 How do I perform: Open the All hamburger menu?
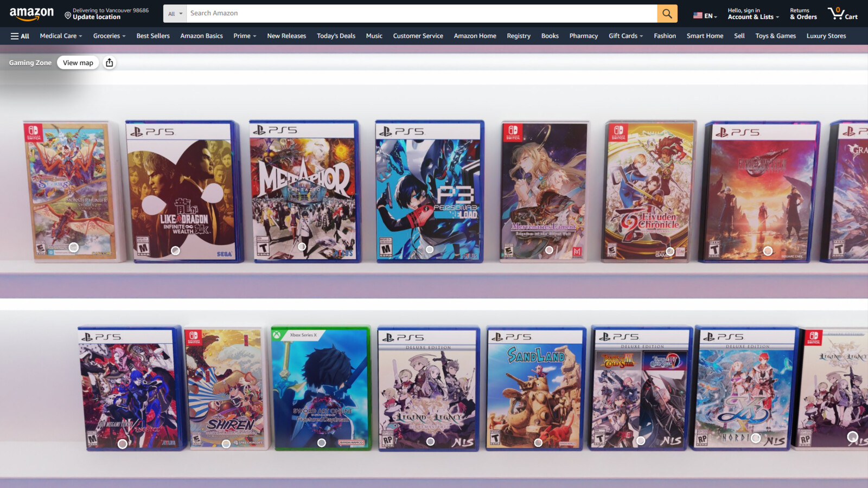click(x=20, y=36)
